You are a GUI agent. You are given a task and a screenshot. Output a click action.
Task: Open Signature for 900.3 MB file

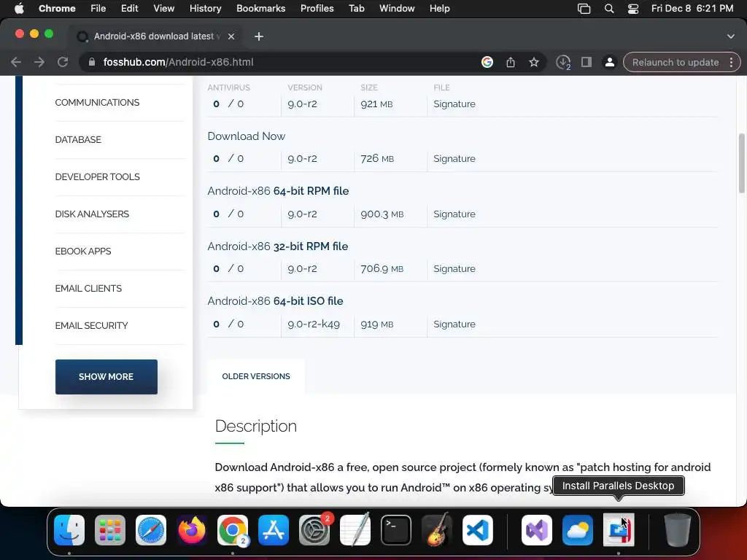[x=454, y=214]
